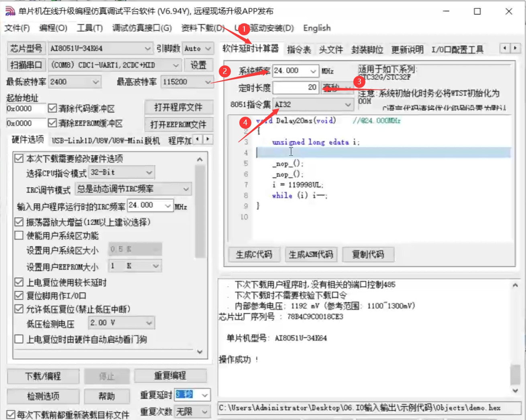526x420 pixels.
Task: Switch language via English menu
Action: point(317,28)
